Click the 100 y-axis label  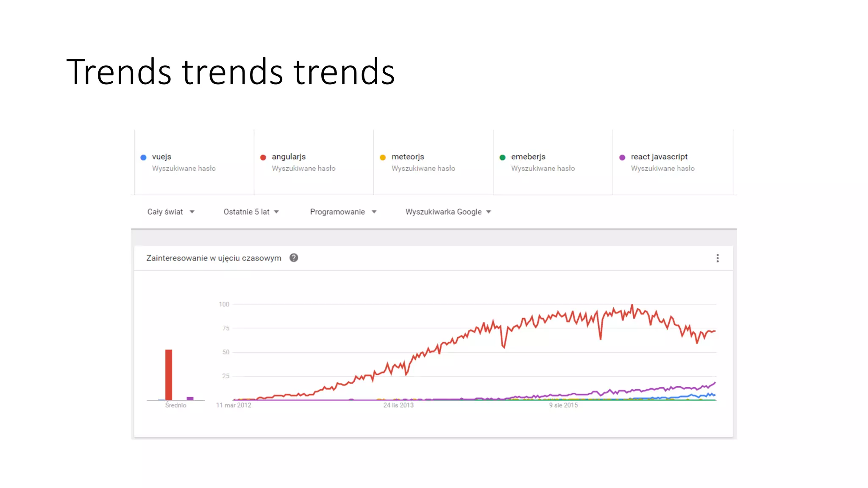[224, 304]
